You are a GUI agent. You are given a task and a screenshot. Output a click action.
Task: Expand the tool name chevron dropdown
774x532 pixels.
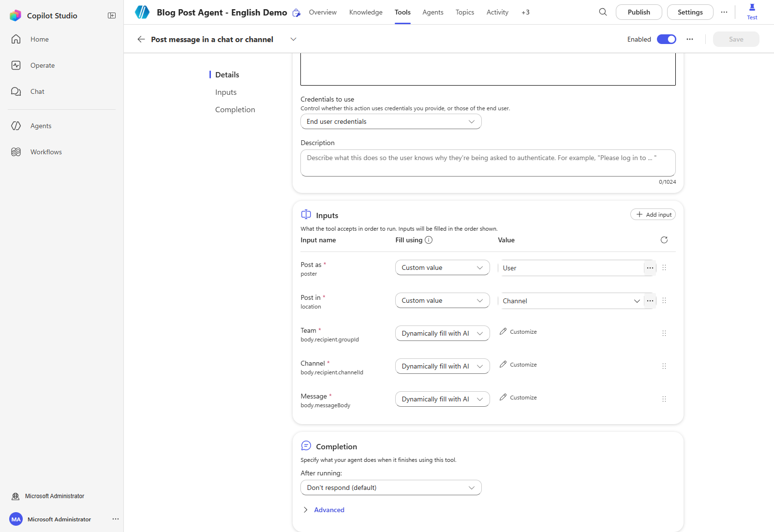(293, 39)
